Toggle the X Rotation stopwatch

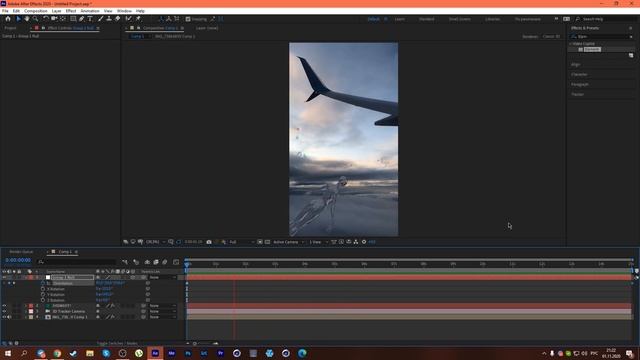coord(43,289)
